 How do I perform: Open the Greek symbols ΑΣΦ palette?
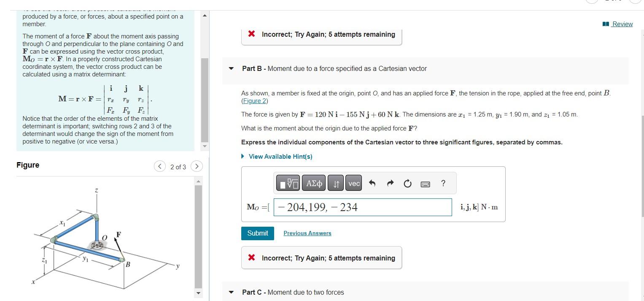point(314,183)
